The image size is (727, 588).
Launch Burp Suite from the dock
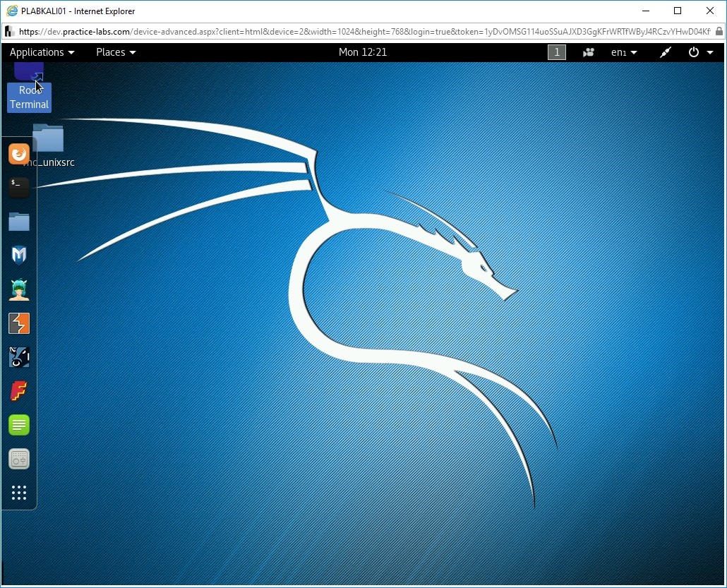[19, 323]
